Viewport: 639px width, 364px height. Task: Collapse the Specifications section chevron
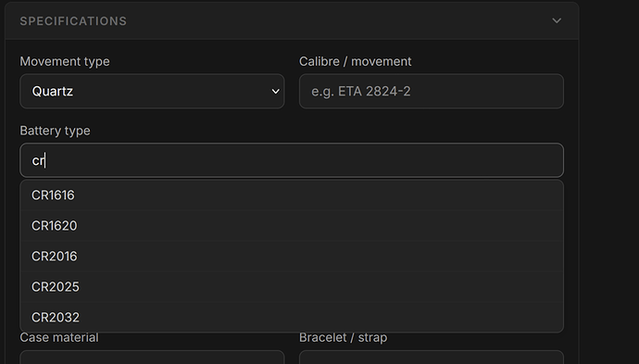(557, 20)
